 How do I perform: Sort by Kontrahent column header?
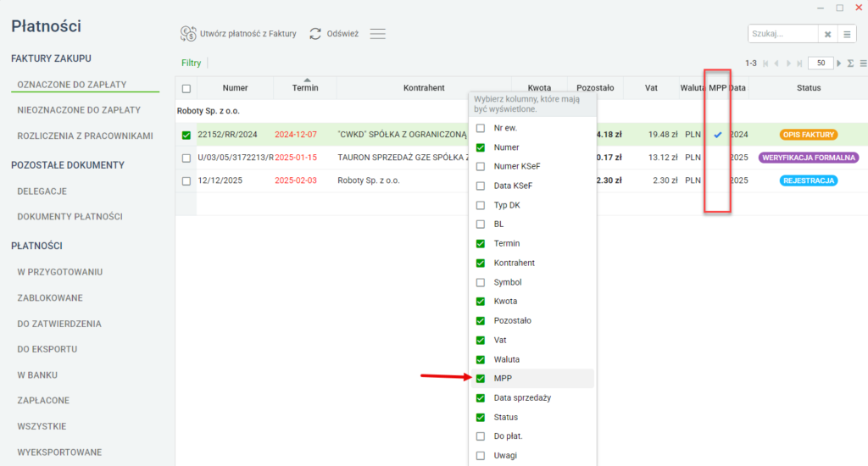coord(424,88)
